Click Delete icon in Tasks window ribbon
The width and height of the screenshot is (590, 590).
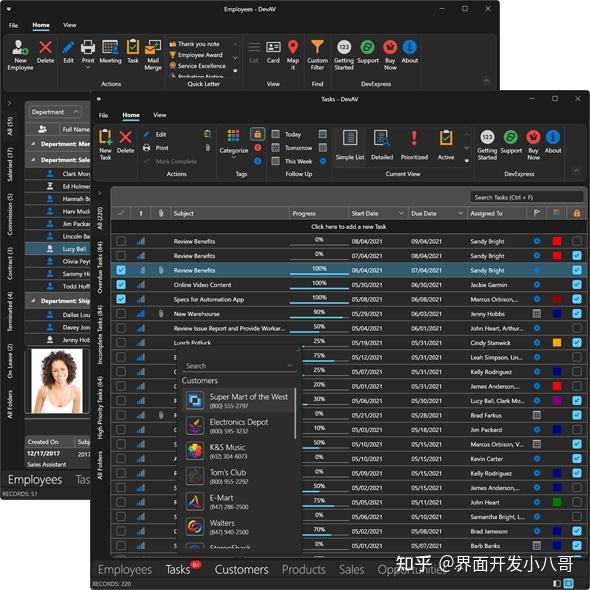[125, 137]
